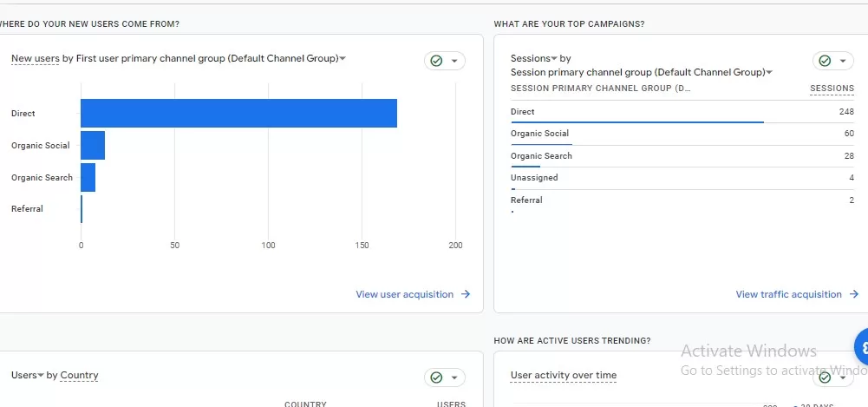This screenshot has height=407, width=868.
Task: Open New users metric selector
Action: 36,59
